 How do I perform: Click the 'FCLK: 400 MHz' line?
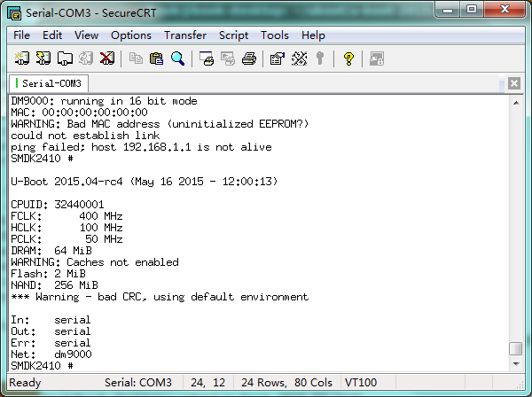coord(66,216)
